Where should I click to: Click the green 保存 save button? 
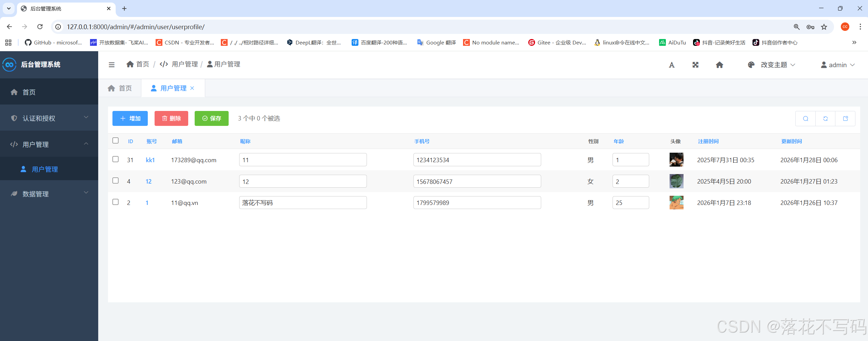pyautogui.click(x=212, y=118)
